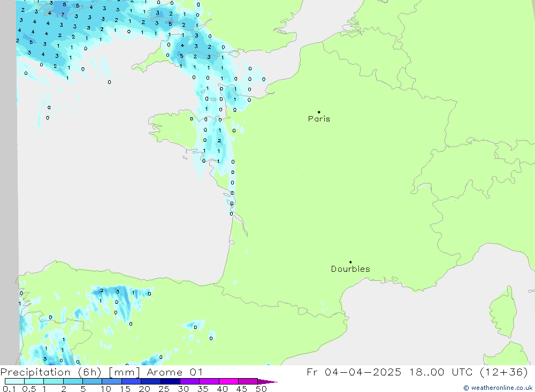Click the purple arrow above-50 legend tip
Image resolution: width=535 pixels, height=392 pixels.
[x=267, y=381]
